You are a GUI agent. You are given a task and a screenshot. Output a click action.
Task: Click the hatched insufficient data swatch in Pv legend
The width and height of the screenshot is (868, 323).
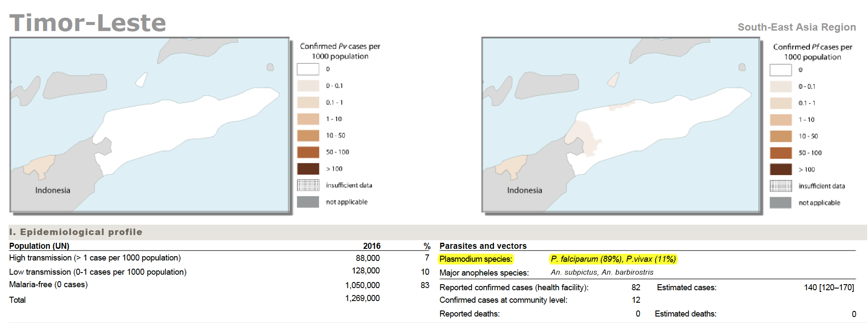point(308,185)
